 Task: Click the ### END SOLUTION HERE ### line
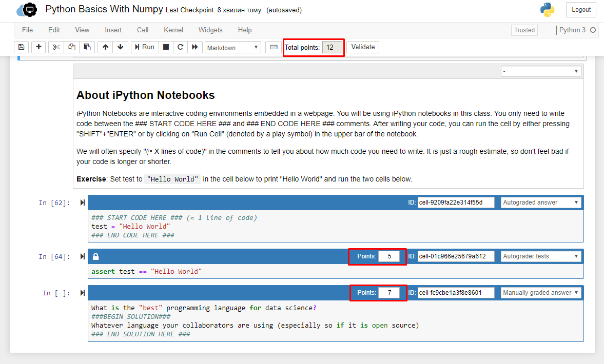click(x=141, y=334)
